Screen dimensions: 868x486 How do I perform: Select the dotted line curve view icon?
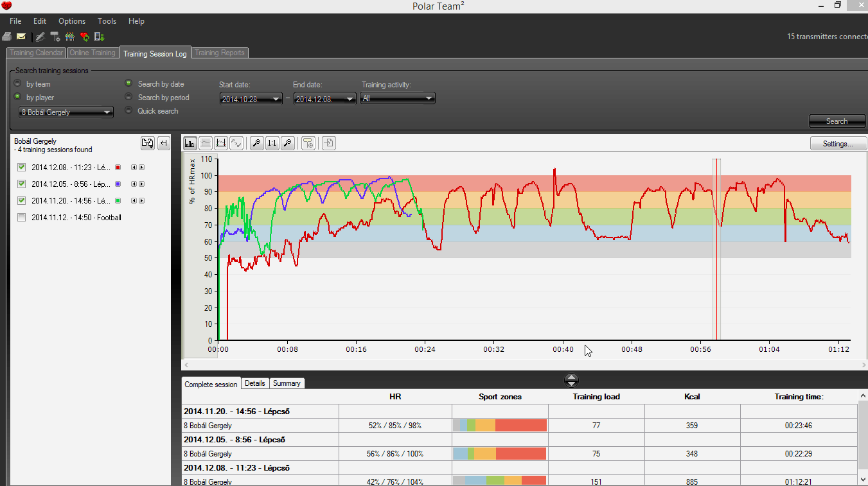pyautogui.click(x=236, y=143)
